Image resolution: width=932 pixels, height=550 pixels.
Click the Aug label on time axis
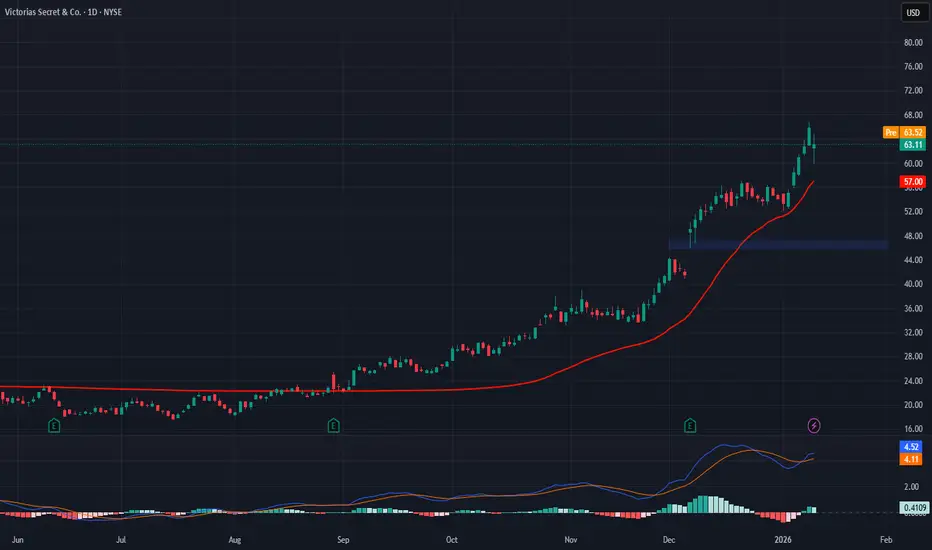(x=235, y=540)
